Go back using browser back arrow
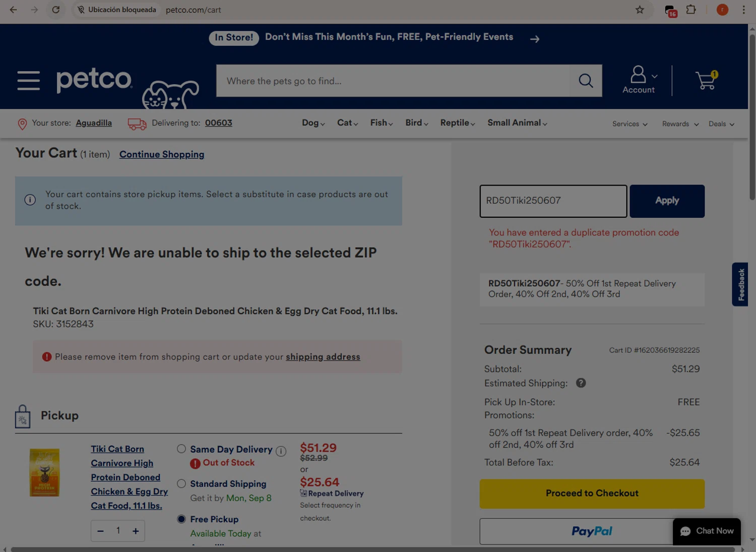Viewport: 756px width, 552px height. coord(14,10)
